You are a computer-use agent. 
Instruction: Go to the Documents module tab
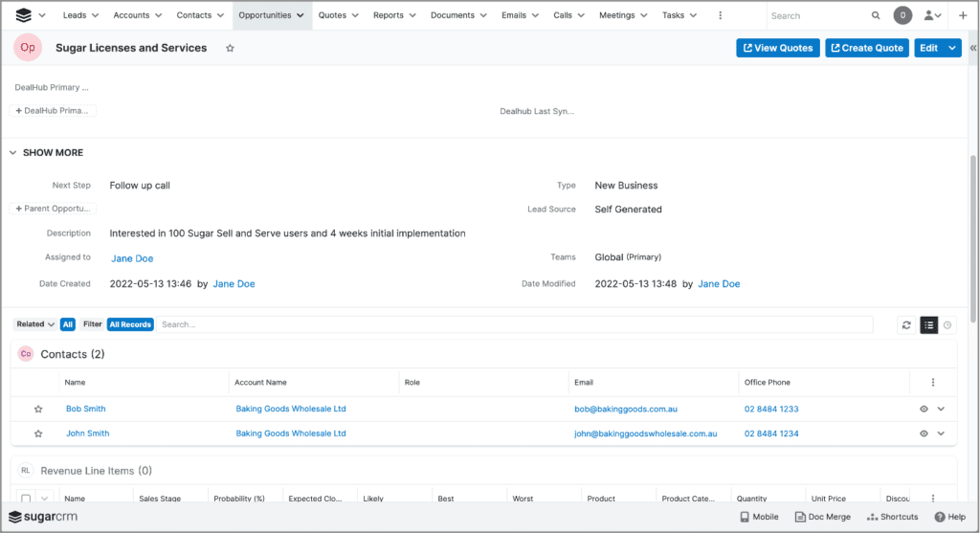pyautogui.click(x=453, y=15)
